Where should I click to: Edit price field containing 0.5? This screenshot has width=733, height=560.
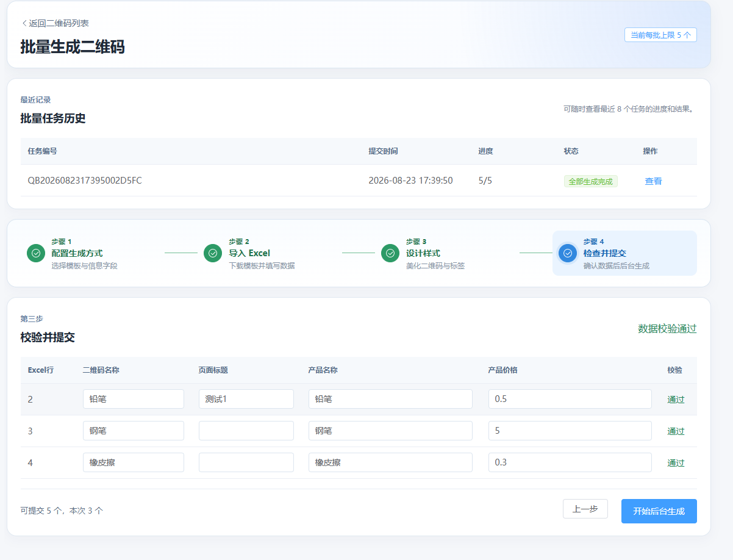coord(570,399)
